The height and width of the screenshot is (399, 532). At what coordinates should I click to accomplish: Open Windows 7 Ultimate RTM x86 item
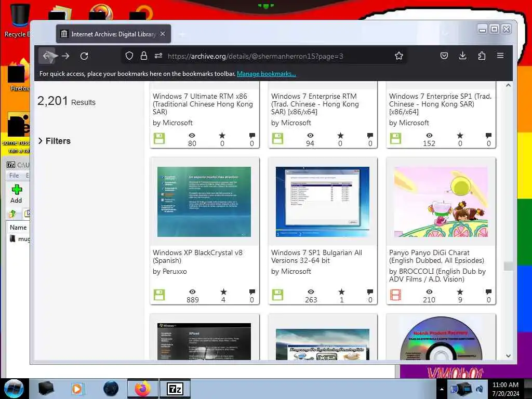tap(203, 104)
